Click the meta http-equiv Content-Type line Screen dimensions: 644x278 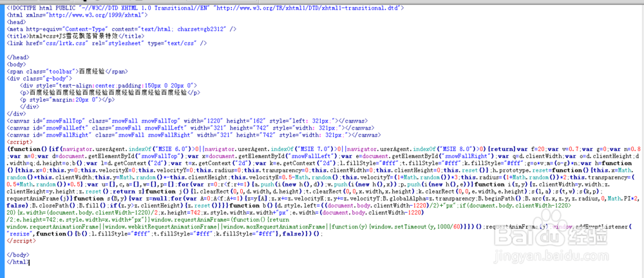click(122, 29)
